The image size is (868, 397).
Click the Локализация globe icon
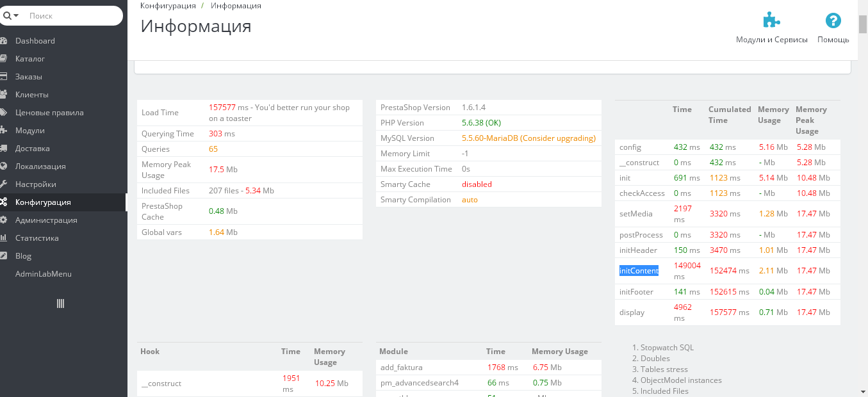[x=4, y=166]
